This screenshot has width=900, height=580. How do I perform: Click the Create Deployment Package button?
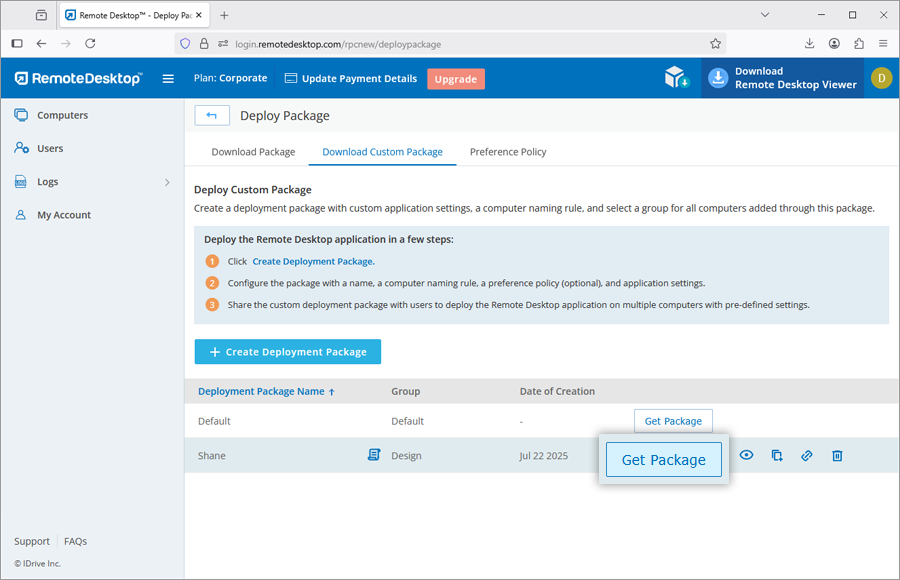[x=287, y=352]
